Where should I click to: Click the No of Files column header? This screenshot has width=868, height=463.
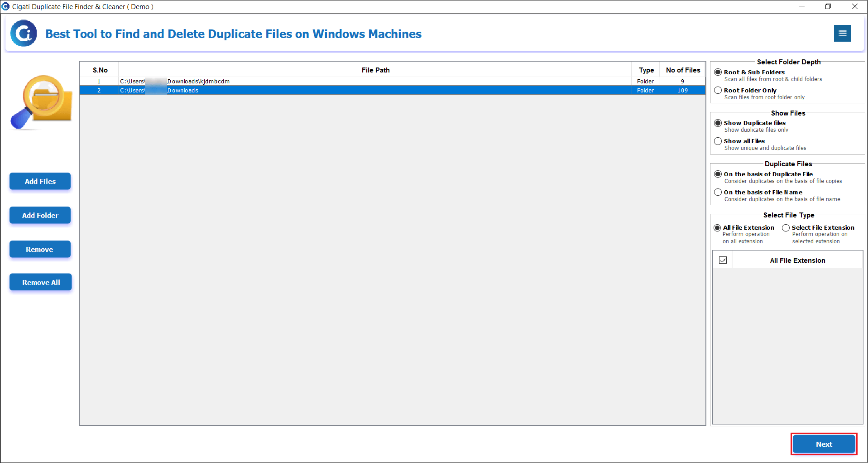tap(683, 70)
